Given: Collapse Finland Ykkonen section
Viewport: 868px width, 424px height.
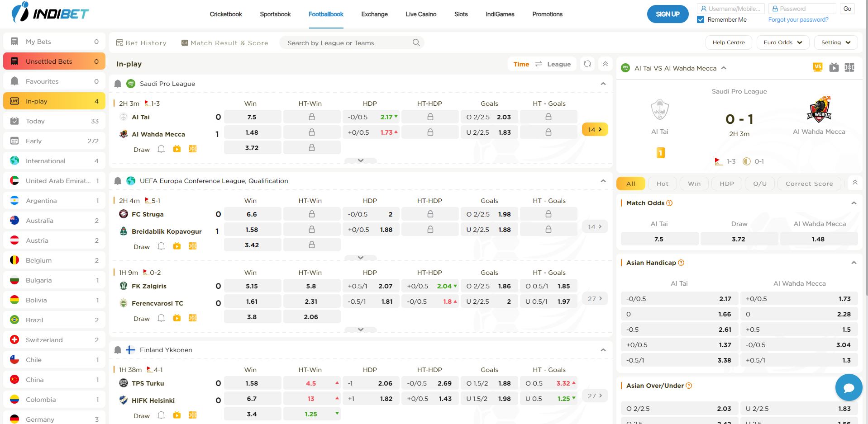Looking at the screenshot, I should (x=603, y=350).
